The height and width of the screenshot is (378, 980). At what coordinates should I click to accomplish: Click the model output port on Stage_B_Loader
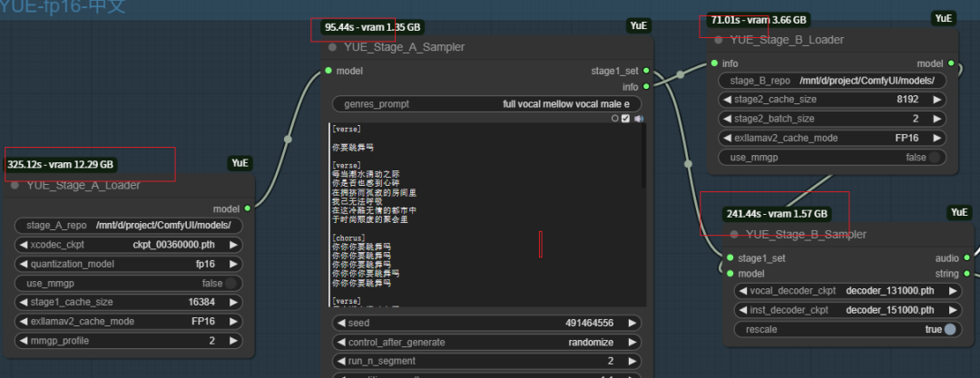coord(951,63)
